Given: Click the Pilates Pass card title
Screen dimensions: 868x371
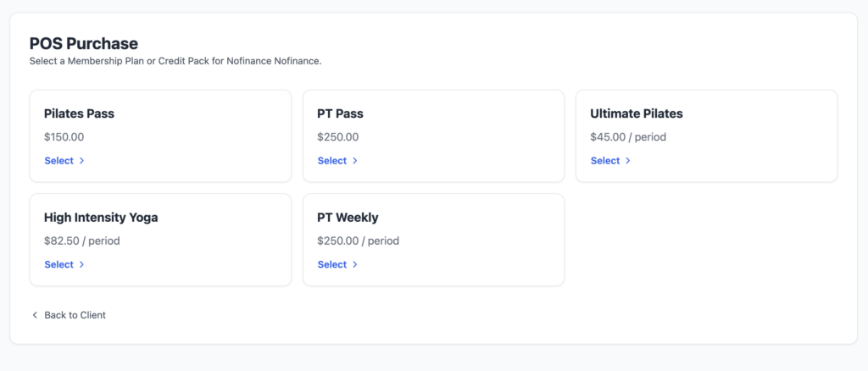Looking at the screenshot, I should point(79,114).
